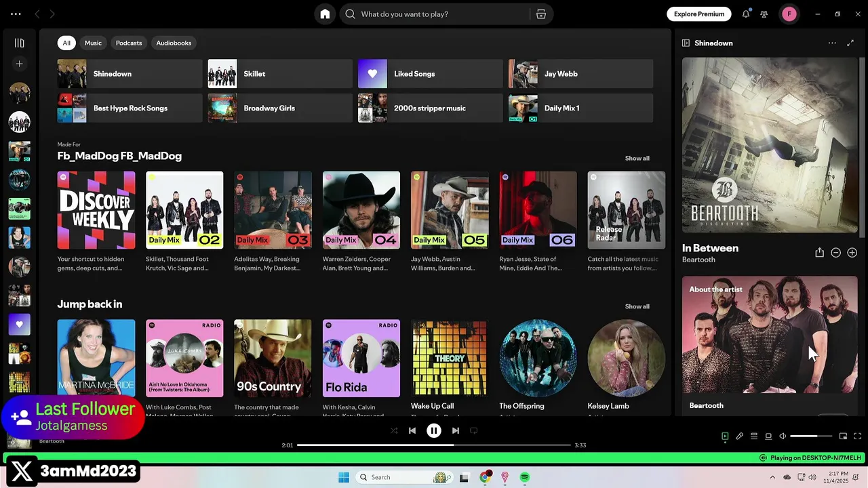Select the Music filter chip
868x488 pixels.
[93, 43]
